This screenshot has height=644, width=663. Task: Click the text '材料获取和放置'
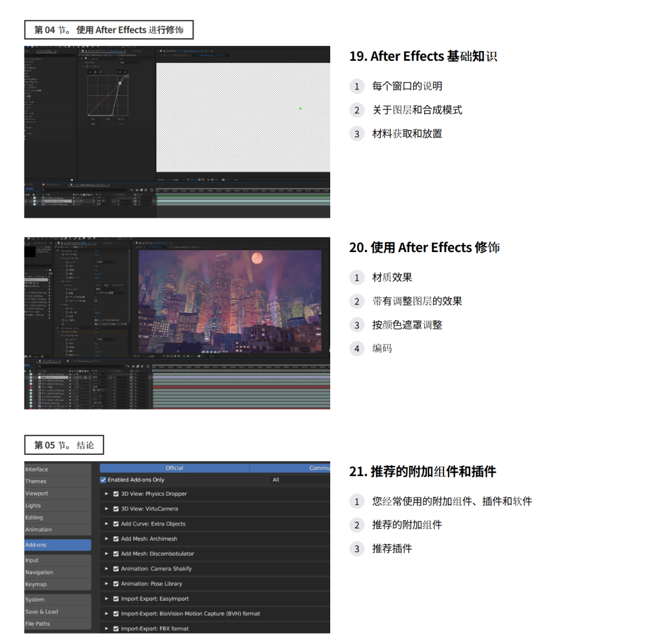point(407,133)
